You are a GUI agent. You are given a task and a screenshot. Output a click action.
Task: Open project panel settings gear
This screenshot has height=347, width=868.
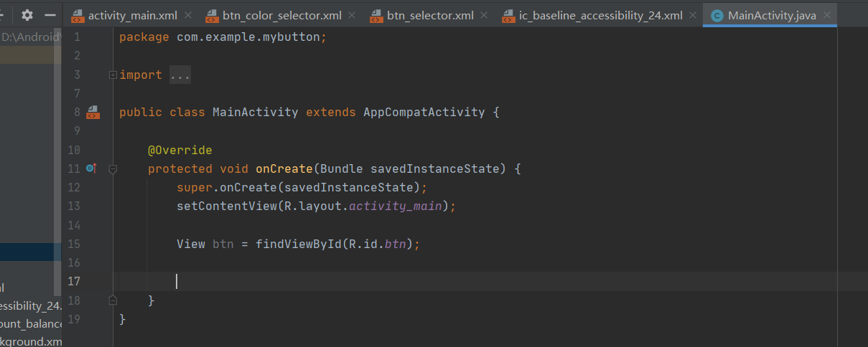[x=27, y=14]
